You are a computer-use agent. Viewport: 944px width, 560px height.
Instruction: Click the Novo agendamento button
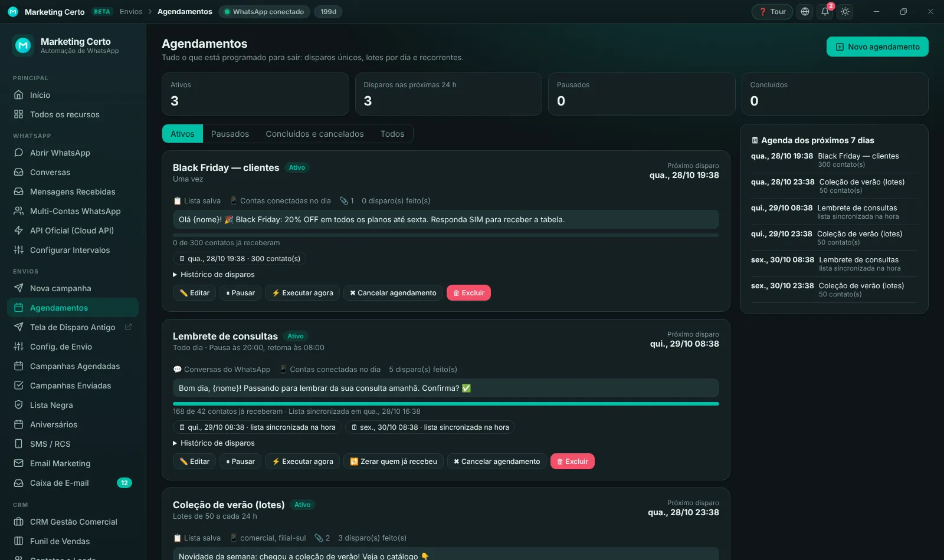[877, 47]
